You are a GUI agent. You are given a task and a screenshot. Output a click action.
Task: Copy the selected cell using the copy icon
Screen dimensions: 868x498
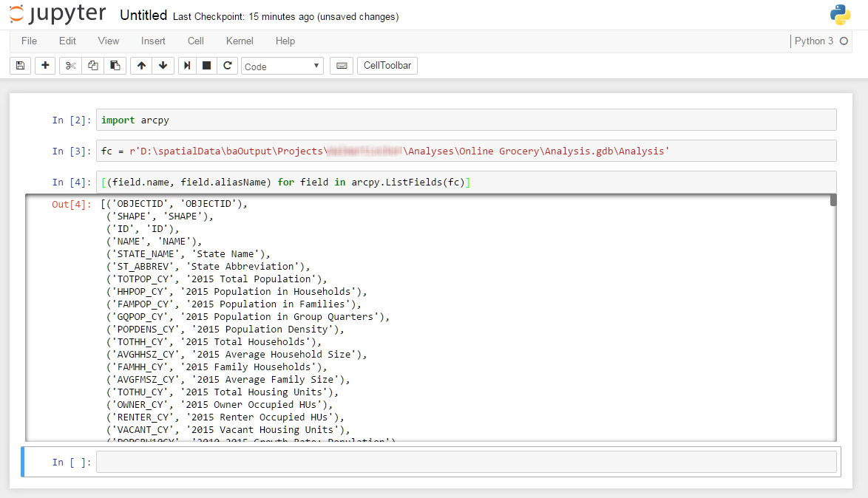(x=92, y=65)
